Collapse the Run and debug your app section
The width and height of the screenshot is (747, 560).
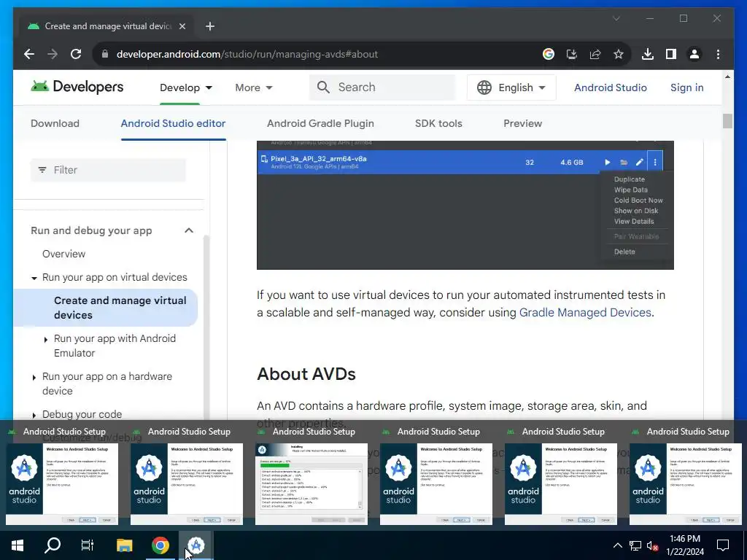click(189, 230)
